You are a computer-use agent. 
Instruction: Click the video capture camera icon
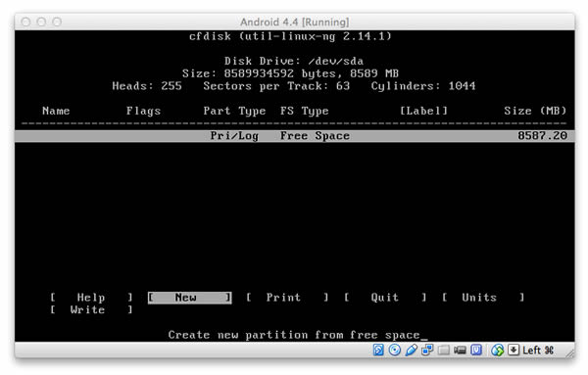[460, 351]
